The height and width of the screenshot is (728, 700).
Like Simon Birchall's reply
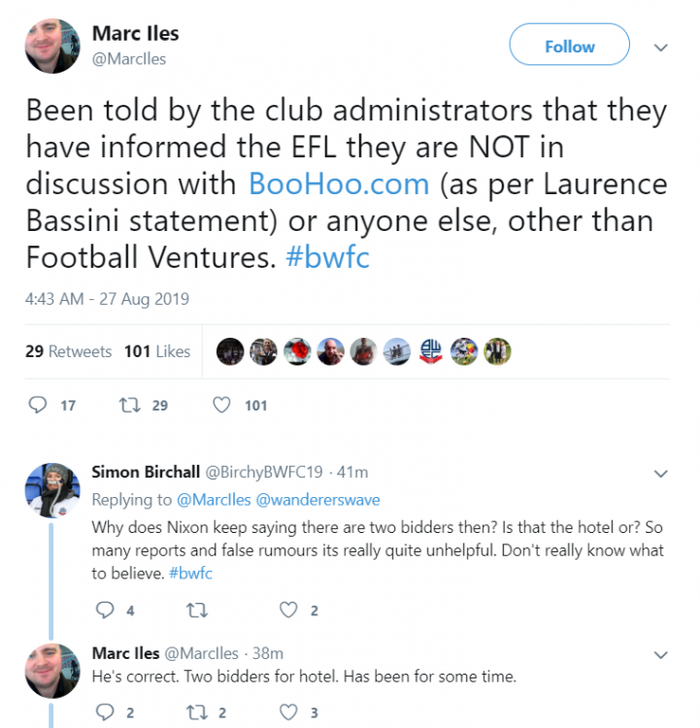point(288,610)
